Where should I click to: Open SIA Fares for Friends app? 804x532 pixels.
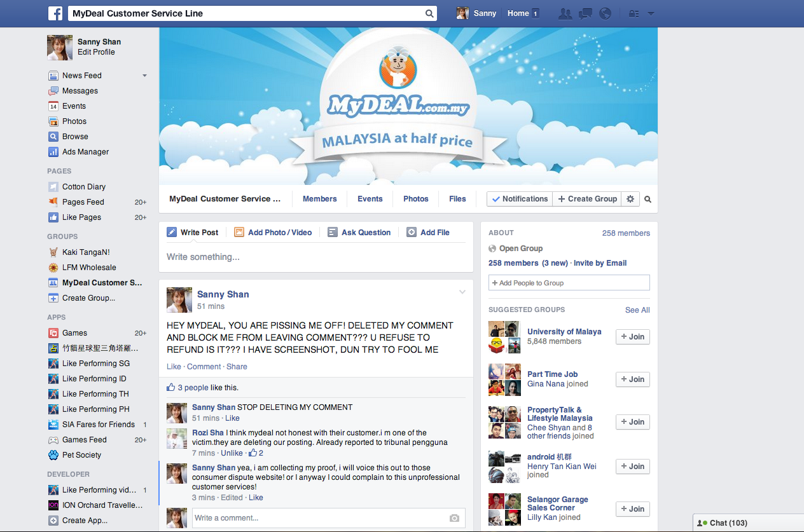[x=98, y=425]
